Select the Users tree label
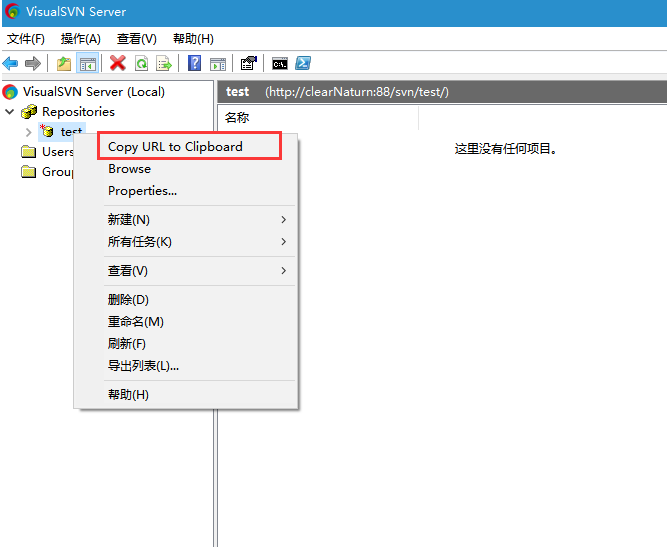 tap(58, 152)
